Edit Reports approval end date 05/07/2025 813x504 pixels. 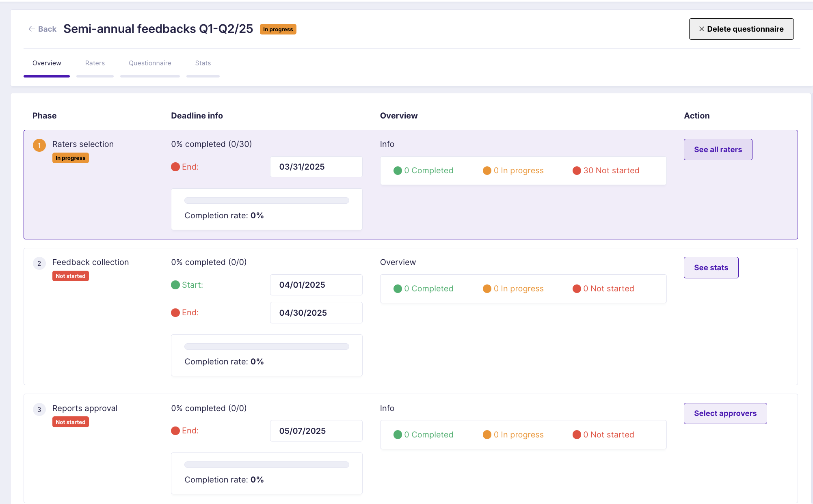click(316, 431)
